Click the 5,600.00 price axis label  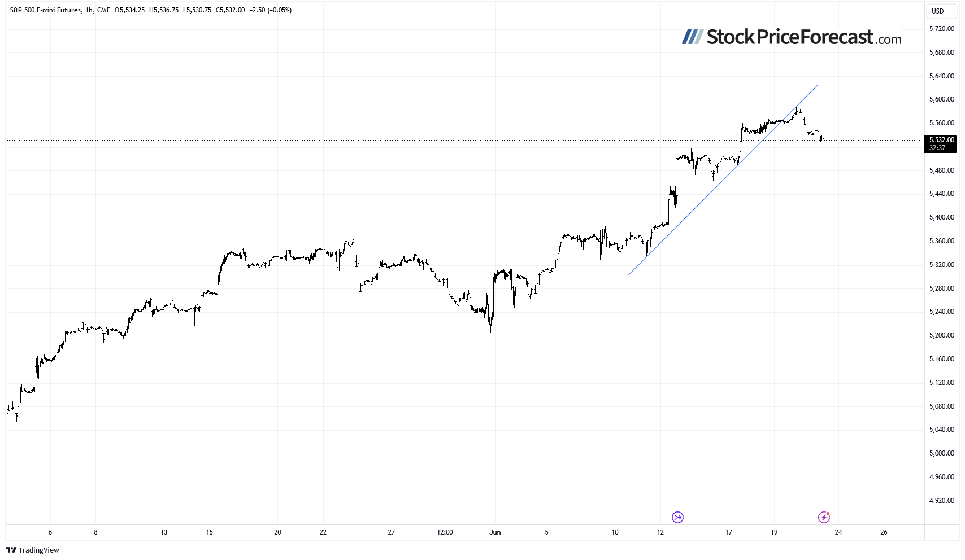click(941, 99)
